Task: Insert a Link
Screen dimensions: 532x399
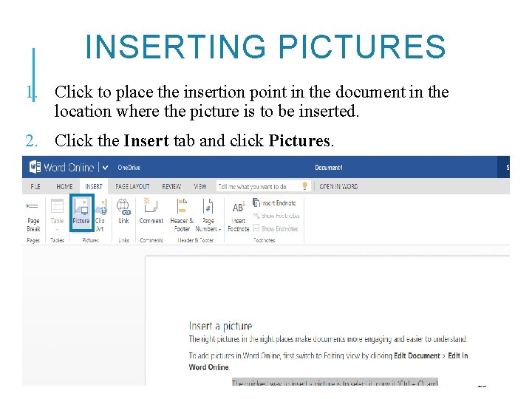Action: coord(123,212)
